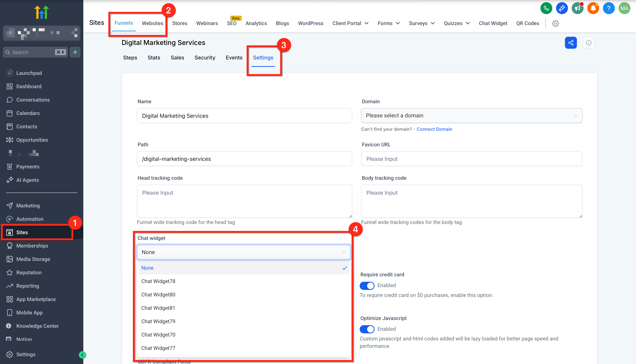636x364 pixels.
Task: Collapse sidebar with green arrow icon
Action: [x=82, y=355]
